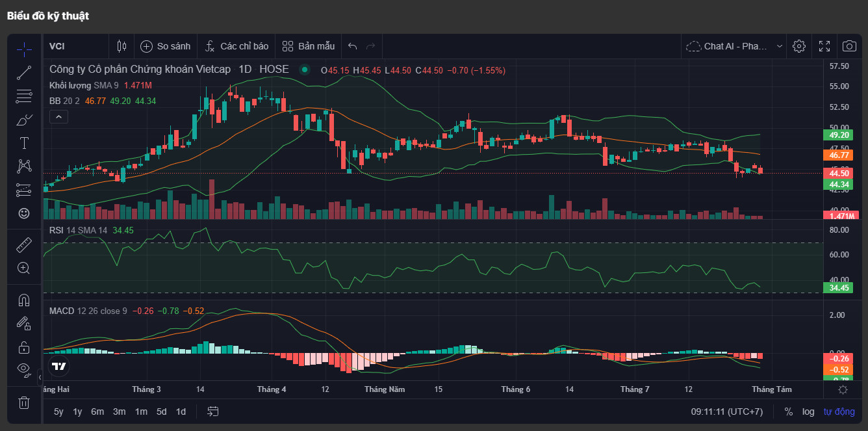The width and height of the screenshot is (868, 431).
Task: Click the 44.50 current price label
Action: click(839, 173)
